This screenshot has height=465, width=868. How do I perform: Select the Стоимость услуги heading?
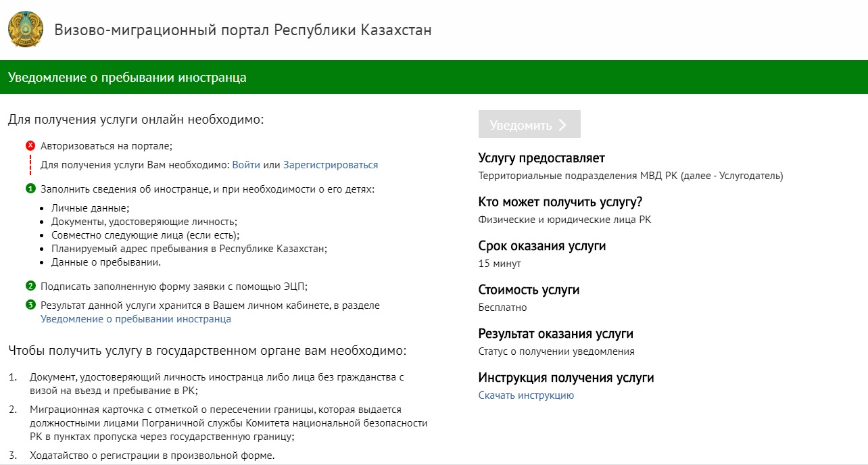(x=529, y=290)
